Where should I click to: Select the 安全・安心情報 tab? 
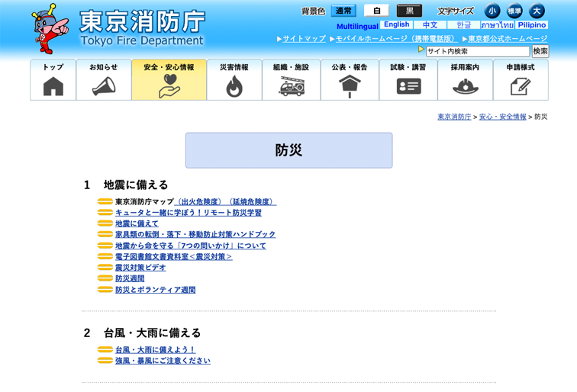click(169, 80)
